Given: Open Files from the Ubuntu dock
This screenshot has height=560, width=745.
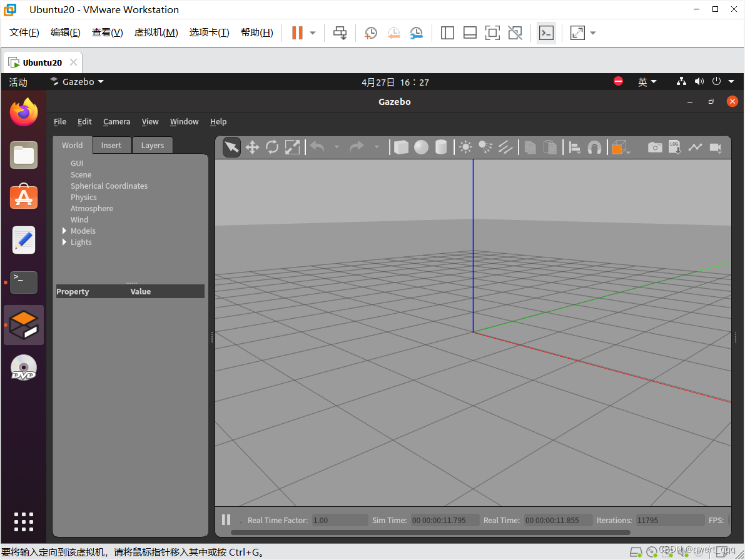Looking at the screenshot, I should pyautogui.click(x=24, y=155).
